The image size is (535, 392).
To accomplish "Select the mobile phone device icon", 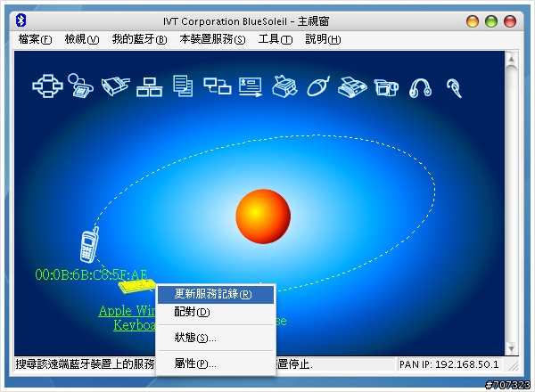I will [x=89, y=245].
